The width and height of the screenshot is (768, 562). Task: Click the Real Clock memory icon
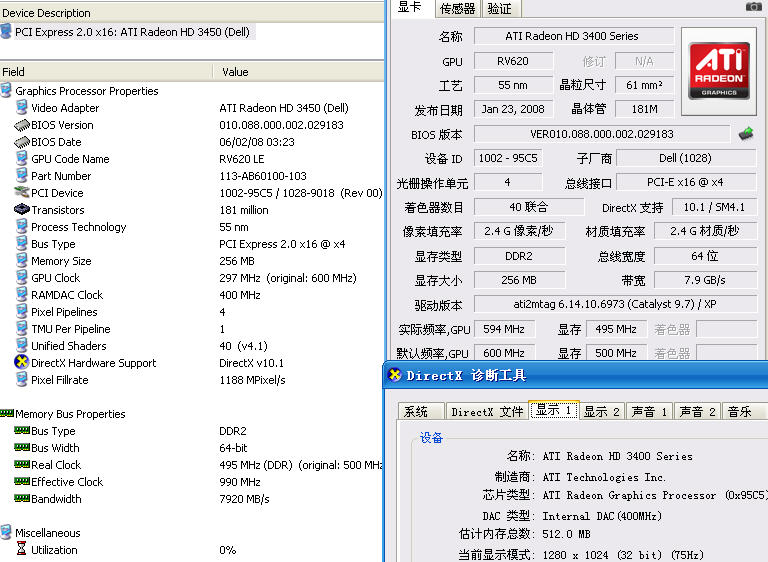click(x=22, y=464)
